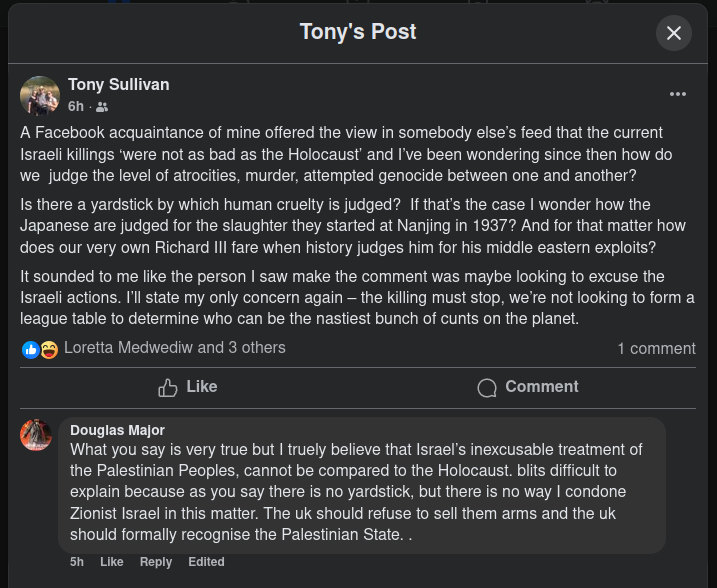Screen dimensions: 717x588
Task: Click the 5h comment timestamp
Action: [77, 562]
